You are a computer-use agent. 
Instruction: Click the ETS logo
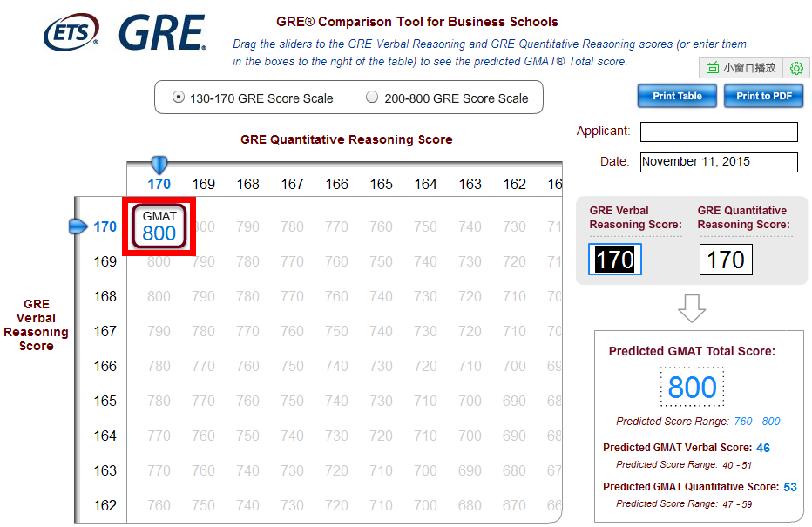pos(71,33)
